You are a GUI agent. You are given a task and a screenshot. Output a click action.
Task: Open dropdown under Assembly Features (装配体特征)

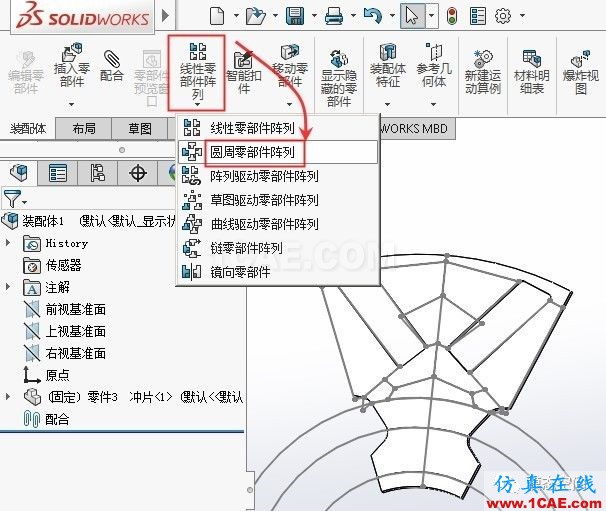(387, 104)
